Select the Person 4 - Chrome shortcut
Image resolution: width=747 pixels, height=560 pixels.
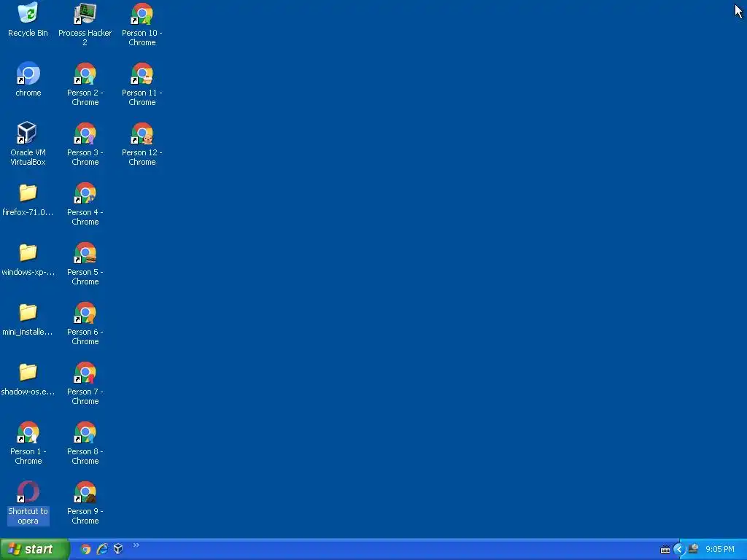click(x=85, y=203)
